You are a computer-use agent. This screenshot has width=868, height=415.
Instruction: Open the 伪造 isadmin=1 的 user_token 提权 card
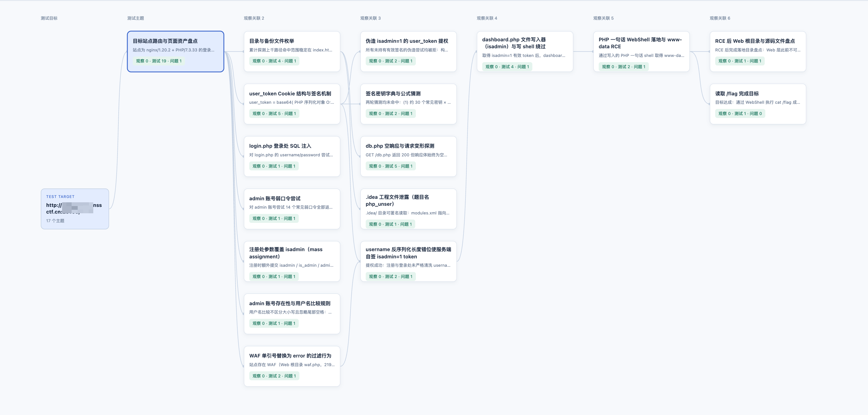(408, 51)
